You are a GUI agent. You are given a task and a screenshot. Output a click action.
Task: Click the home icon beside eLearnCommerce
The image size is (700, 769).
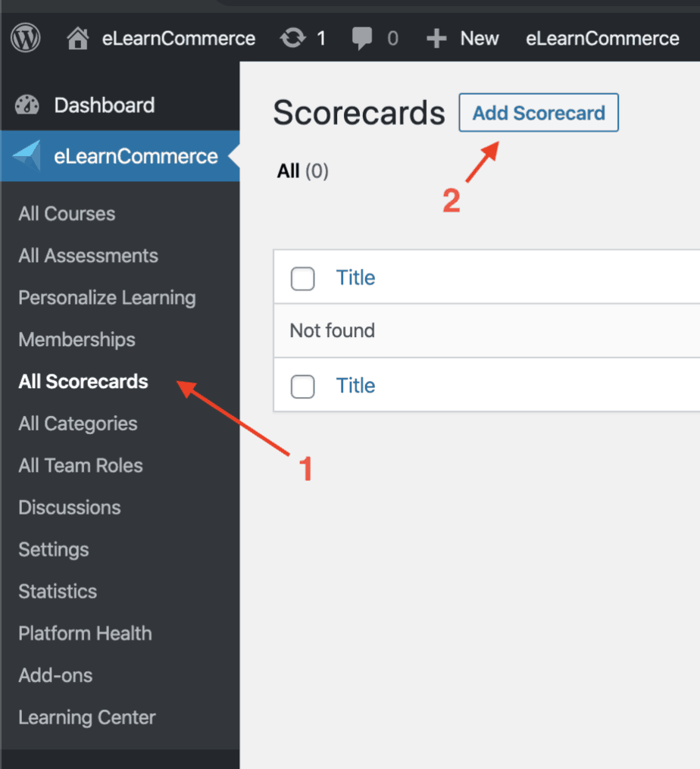click(x=78, y=38)
